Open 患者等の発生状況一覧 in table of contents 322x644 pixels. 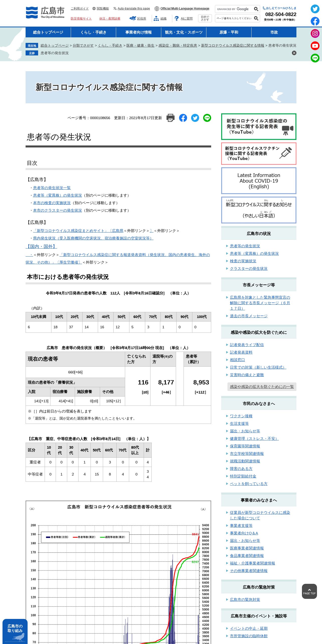click(52, 188)
